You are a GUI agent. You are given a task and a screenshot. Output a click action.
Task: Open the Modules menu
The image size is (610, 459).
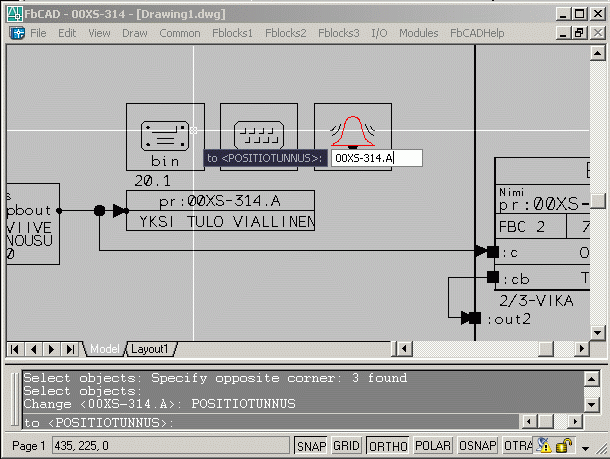[x=418, y=33]
